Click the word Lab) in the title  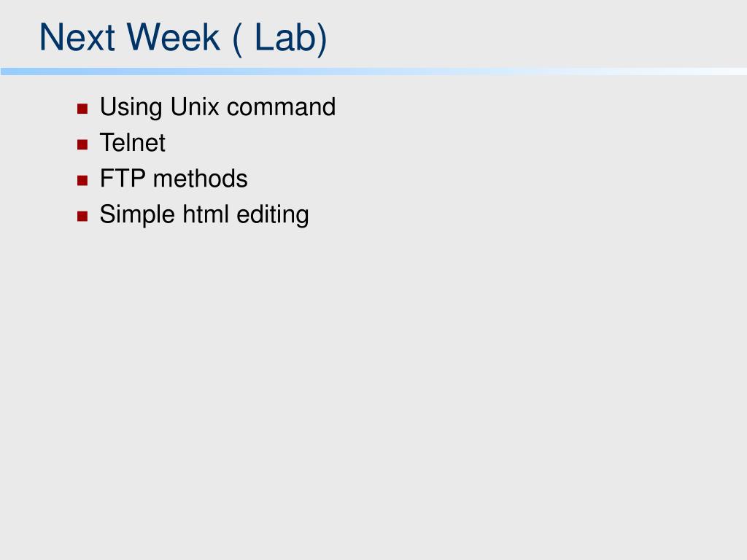click(x=290, y=39)
